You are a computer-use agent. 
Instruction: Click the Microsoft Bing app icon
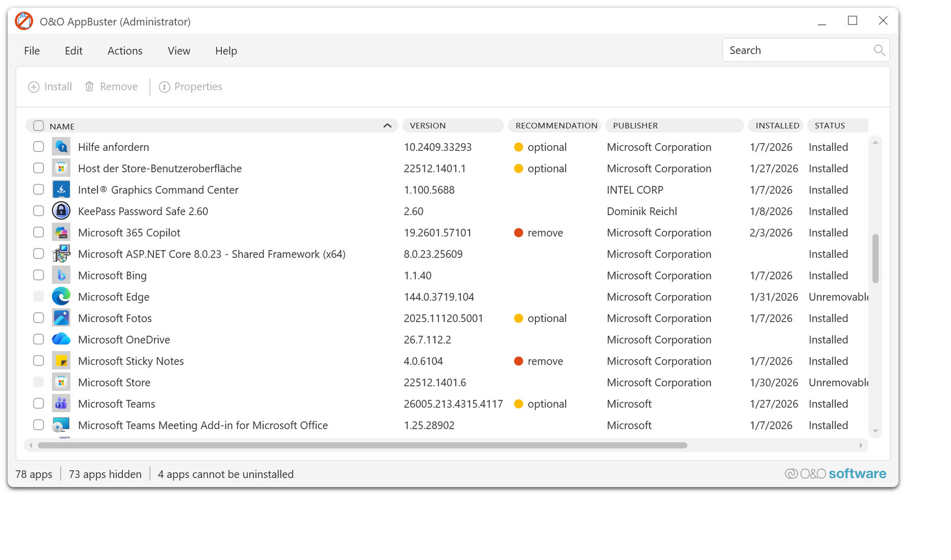point(61,275)
